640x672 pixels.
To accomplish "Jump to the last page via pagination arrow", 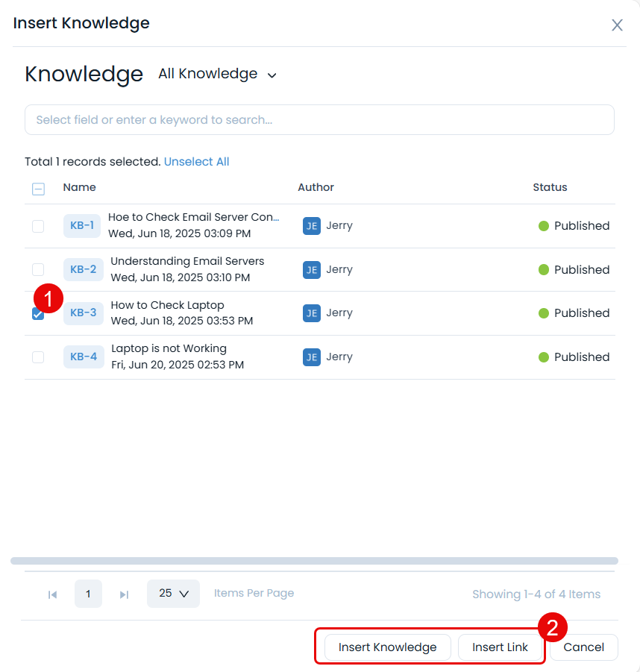I will click(x=124, y=594).
